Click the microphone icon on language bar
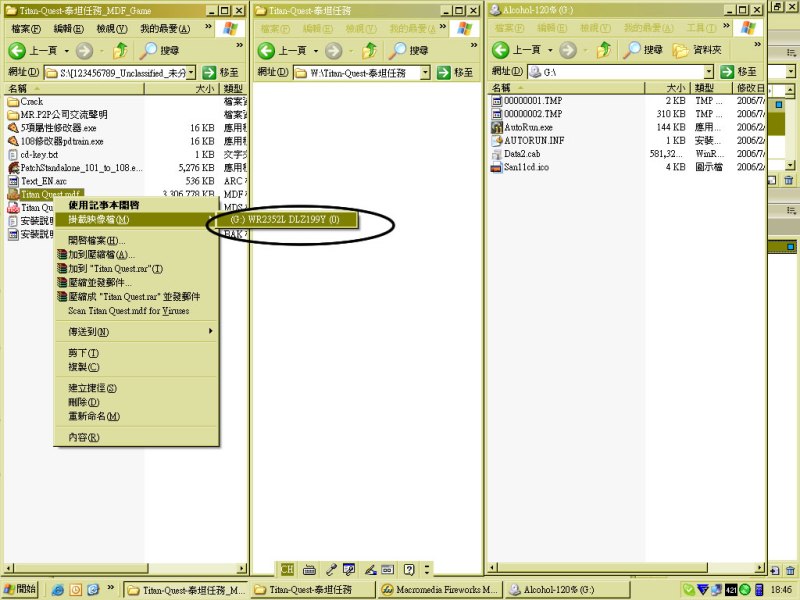 pyautogui.click(x=331, y=569)
